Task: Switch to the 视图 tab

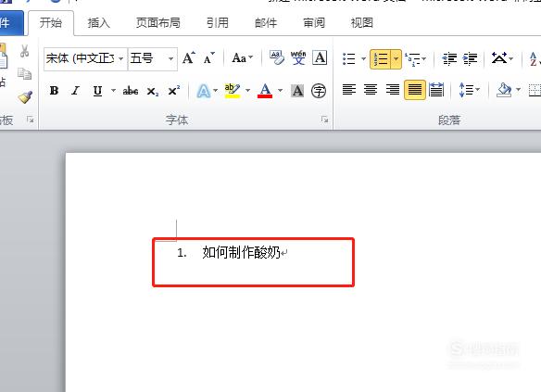Action: click(362, 23)
